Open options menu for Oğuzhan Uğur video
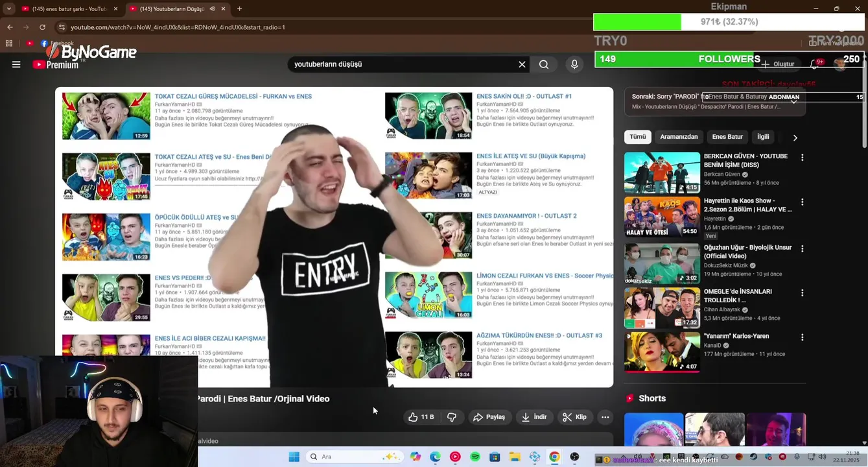 point(802,248)
